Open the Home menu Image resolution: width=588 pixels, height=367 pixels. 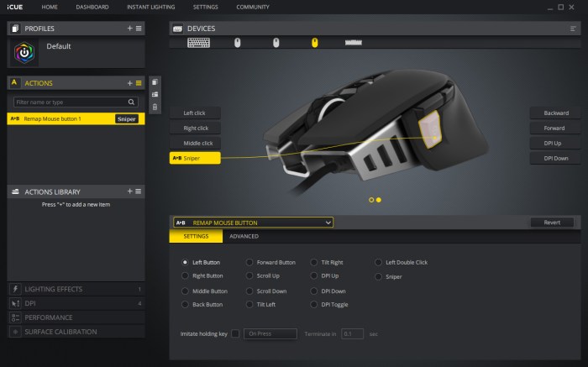50,7
